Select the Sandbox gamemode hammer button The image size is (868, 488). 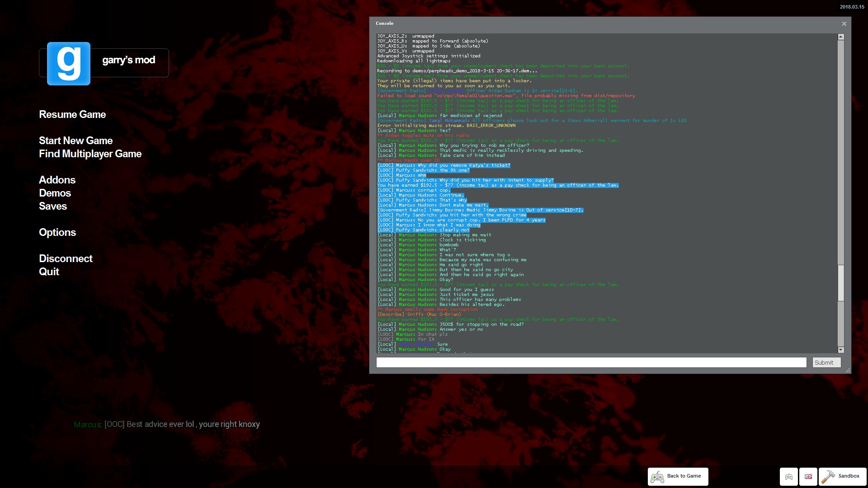842,476
